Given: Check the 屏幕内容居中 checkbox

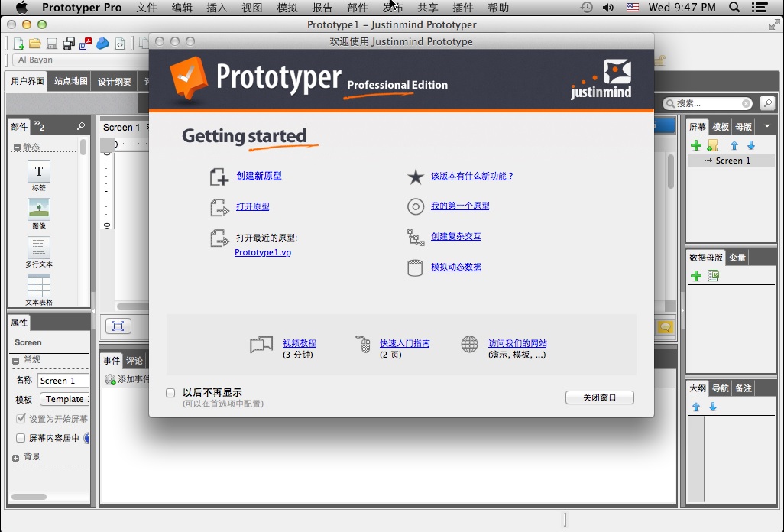Looking at the screenshot, I should pyautogui.click(x=21, y=438).
